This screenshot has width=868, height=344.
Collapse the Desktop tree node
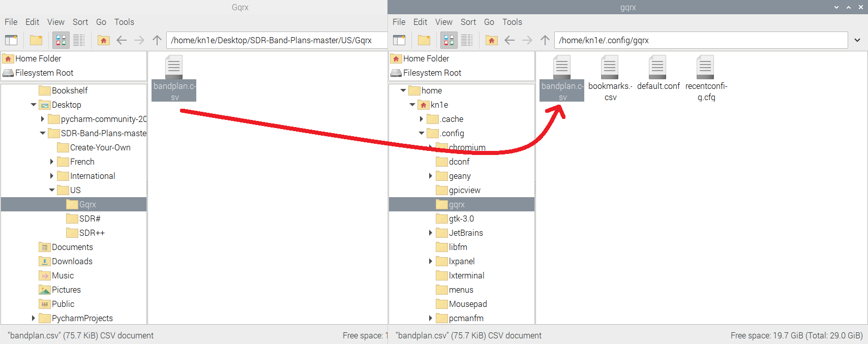34,105
